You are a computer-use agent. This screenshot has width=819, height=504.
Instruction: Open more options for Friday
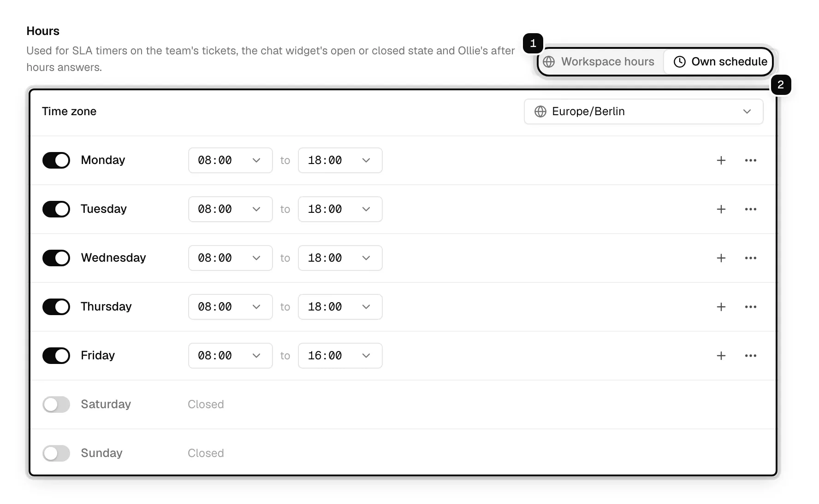tap(751, 356)
